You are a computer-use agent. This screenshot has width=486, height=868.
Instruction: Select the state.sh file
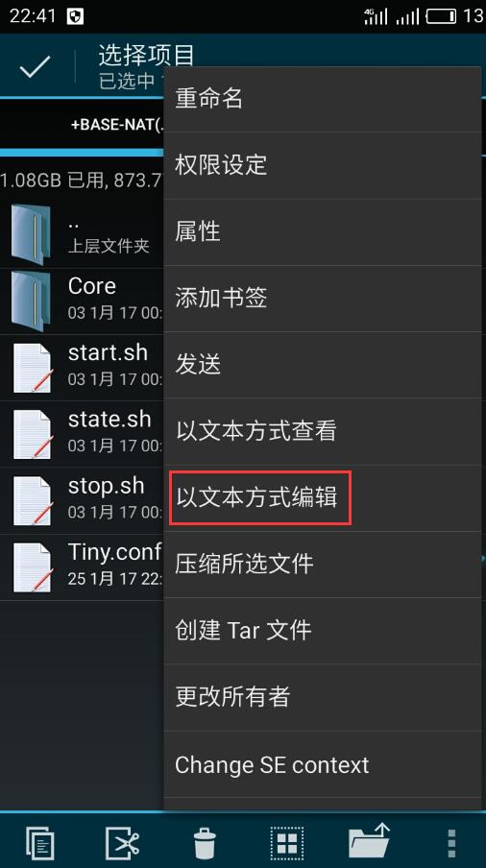coord(82,434)
